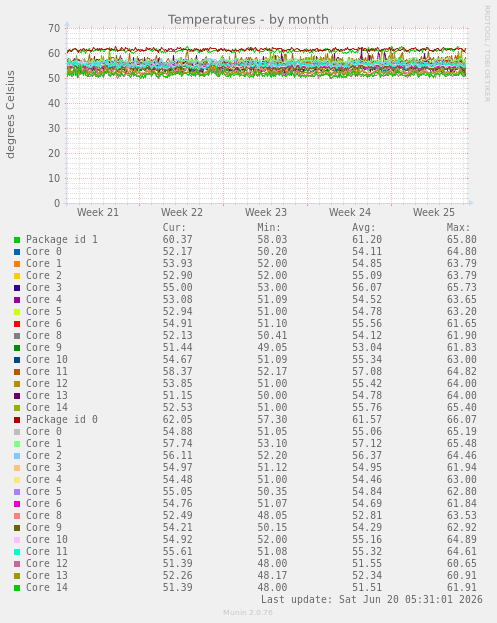Click the minimum value 48.17 of Core 13

pos(272,576)
